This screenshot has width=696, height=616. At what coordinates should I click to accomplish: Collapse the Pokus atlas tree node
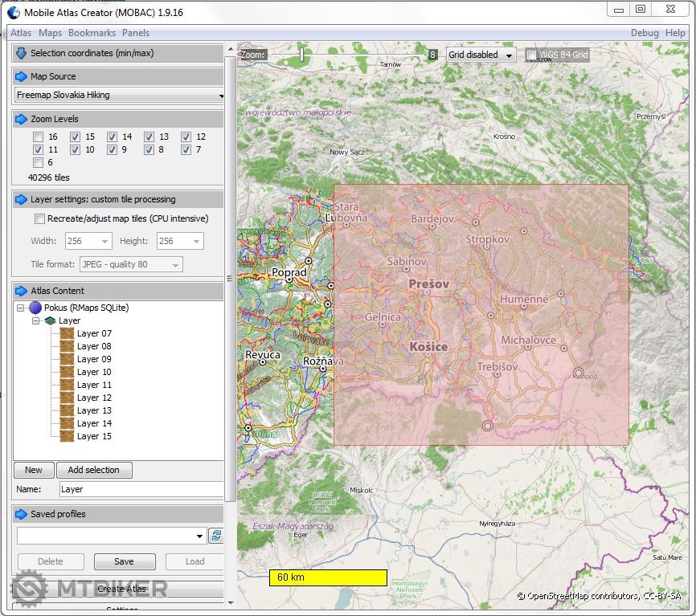tap(20, 308)
